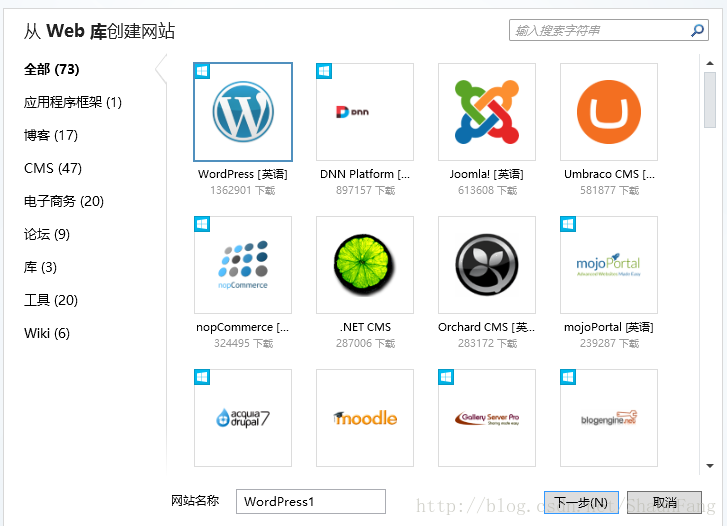Click the 'DNN Platform [...' label

[x=365, y=174]
